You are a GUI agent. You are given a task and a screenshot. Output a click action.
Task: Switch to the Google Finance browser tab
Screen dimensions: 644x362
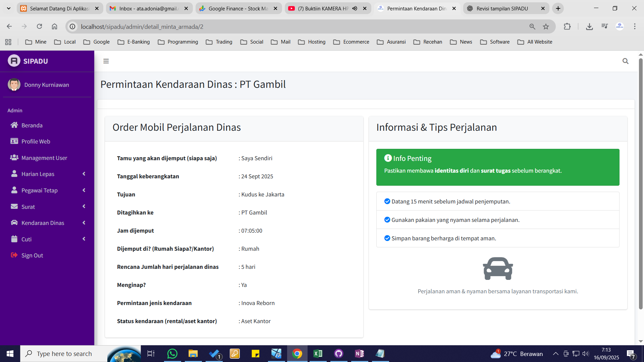tap(238, 8)
